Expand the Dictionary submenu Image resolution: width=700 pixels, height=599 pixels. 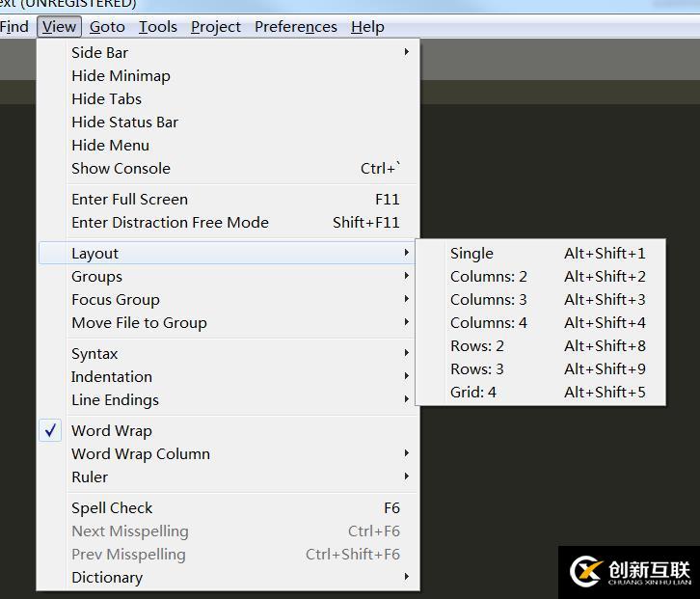[228, 578]
